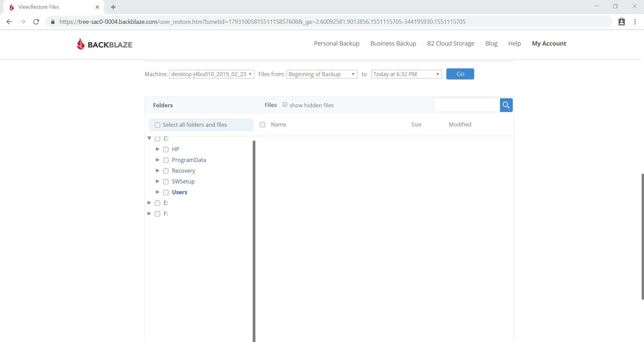This screenshot has width=644, height=342.
Task: Check the E: drive checkbox
Action: pyautogui.click(x=157, y=203)
